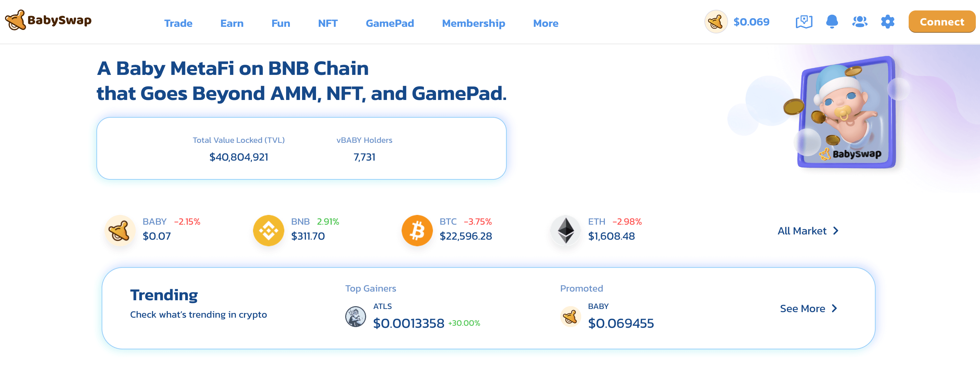Viewport: 980px width, 372px height.
Task: Click the vBABY Holders count 7,731
Action: pyautogui.click(x=364, y=157)
